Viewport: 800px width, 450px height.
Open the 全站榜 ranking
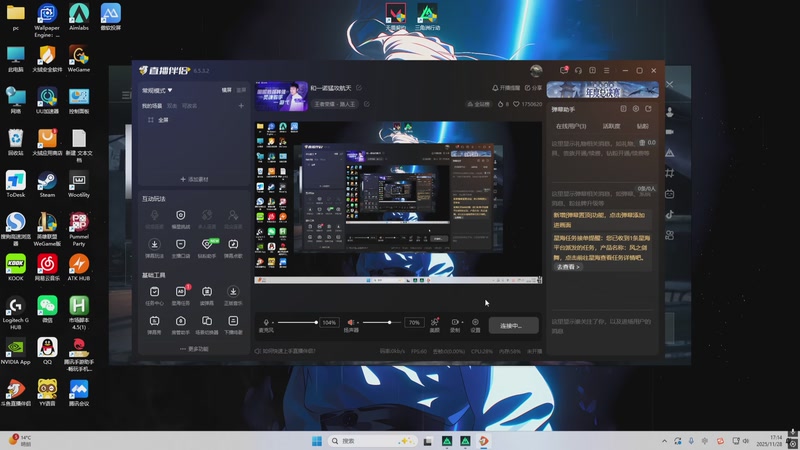coord(478,104)
